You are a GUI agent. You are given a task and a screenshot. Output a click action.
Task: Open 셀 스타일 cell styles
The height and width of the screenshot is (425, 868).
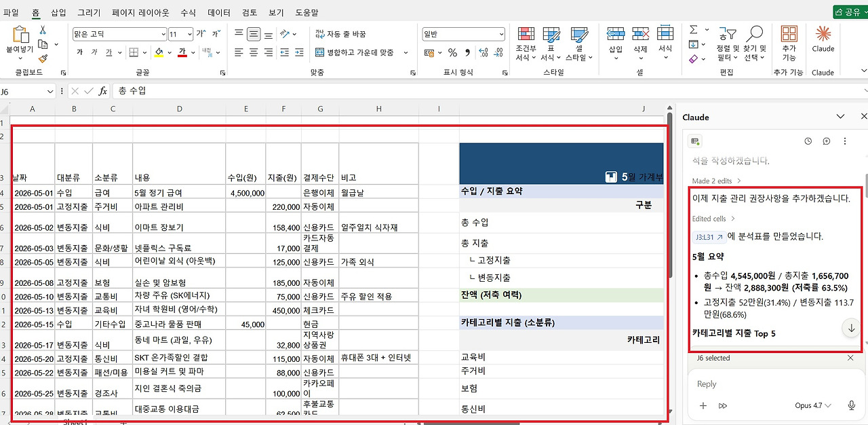pos(578,44)
